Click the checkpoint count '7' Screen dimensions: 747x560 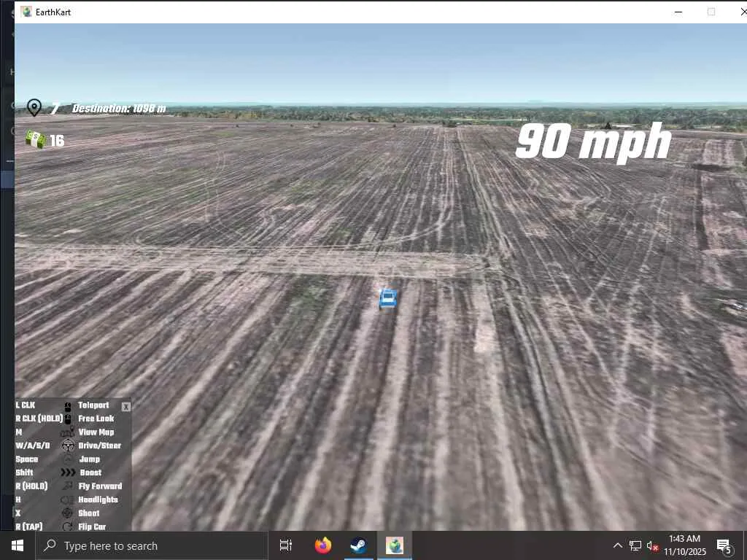pyautogui.click(x=55, y=109)
